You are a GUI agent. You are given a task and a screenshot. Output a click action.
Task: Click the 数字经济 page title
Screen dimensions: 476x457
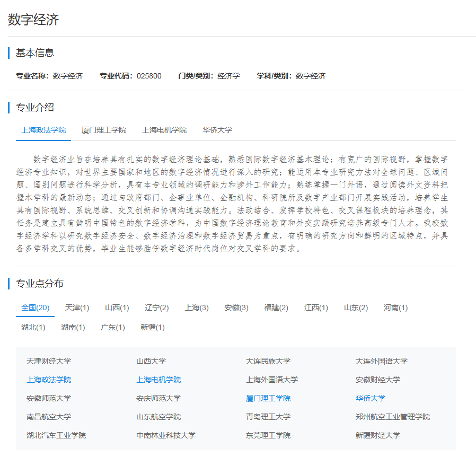point(33,20)
